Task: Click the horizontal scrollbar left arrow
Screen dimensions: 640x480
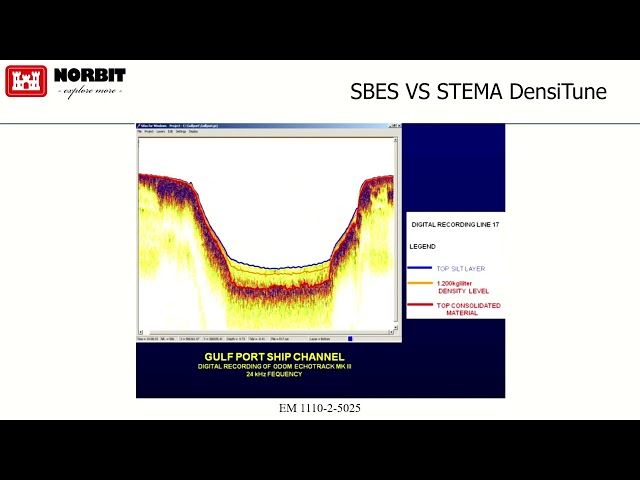Action: tap(140, 332)
